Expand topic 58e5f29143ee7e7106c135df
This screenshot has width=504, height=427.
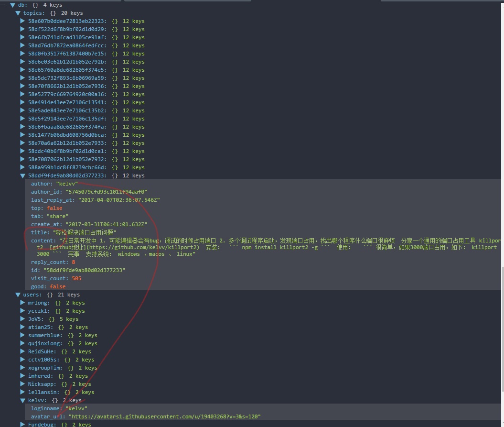coord(22,119)
